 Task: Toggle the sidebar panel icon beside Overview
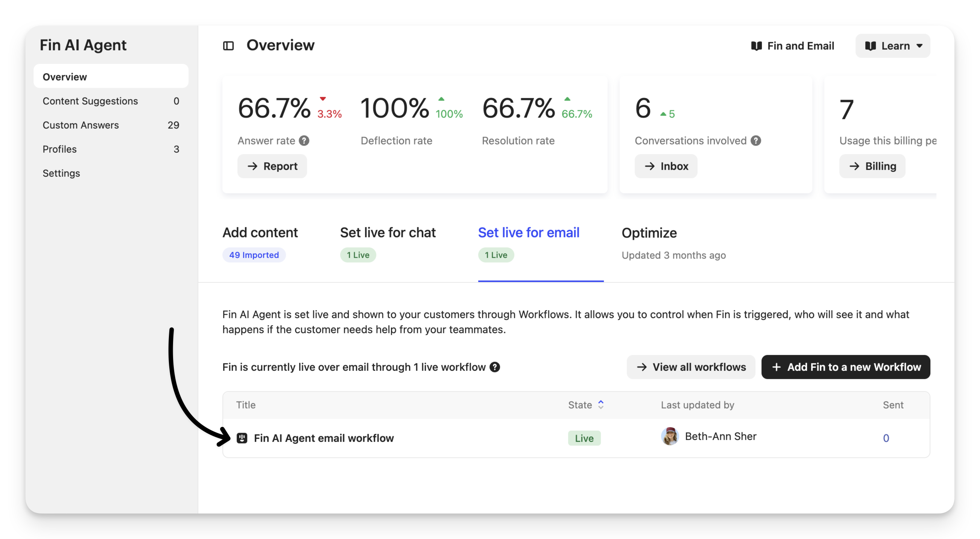pyautogui.click(x=228, y=46)
